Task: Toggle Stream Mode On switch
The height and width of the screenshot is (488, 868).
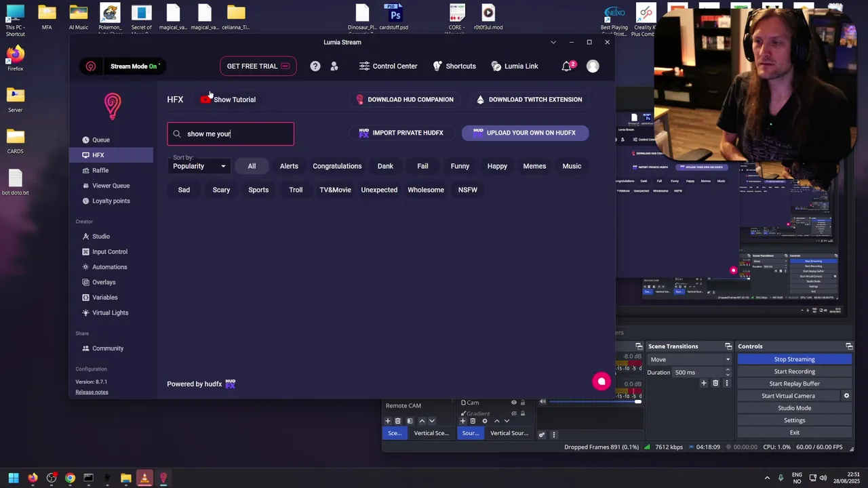Action: click(x=134, y=66)
